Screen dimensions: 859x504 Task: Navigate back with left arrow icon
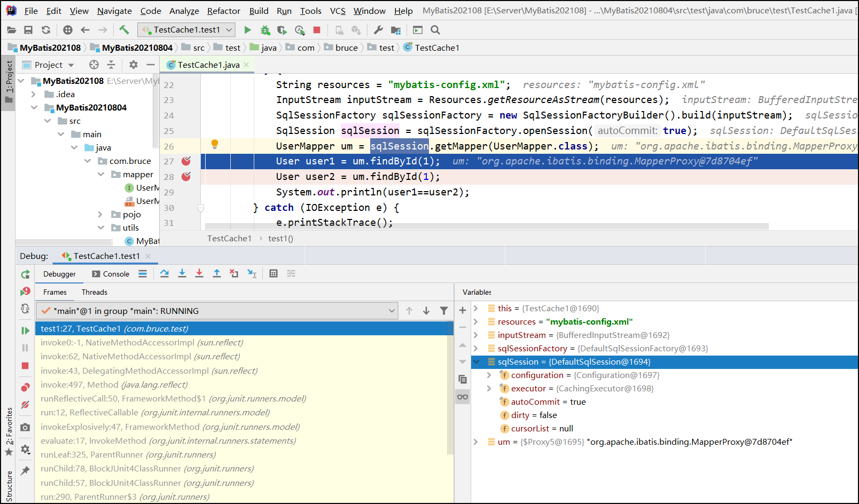(85, 30)
